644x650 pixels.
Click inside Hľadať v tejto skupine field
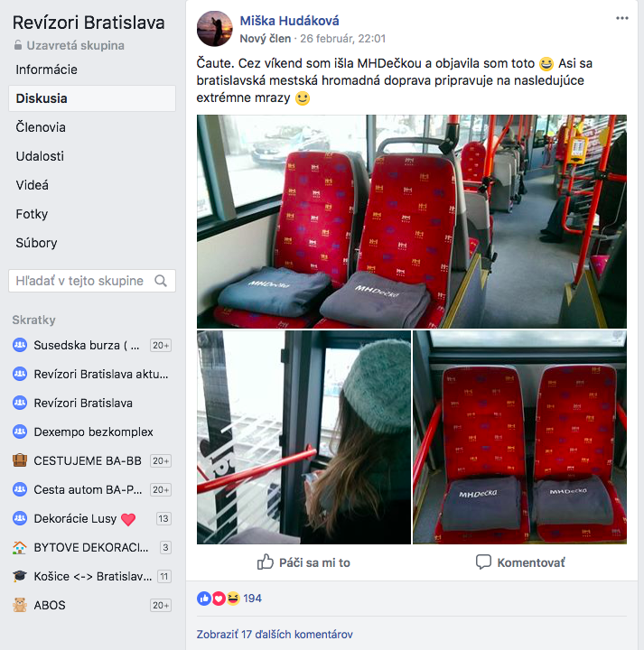point(92,281)
